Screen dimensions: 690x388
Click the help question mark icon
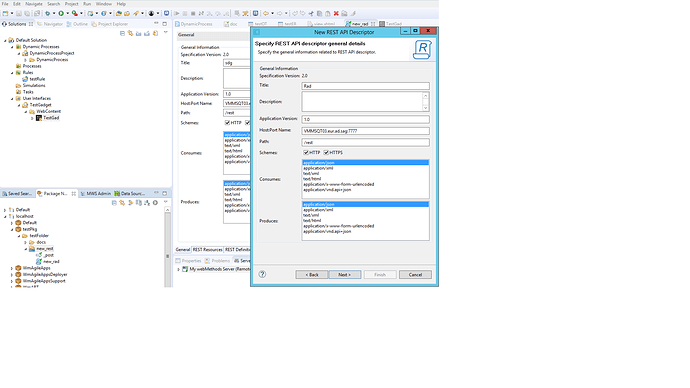click(262, 274)
